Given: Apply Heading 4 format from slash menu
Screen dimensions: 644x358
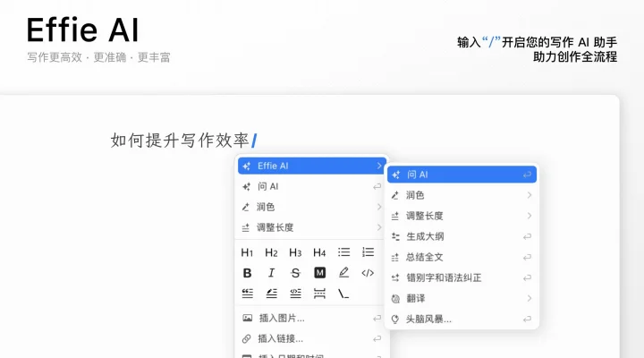Looking at the screenshot, I should (x=319, y=252).
